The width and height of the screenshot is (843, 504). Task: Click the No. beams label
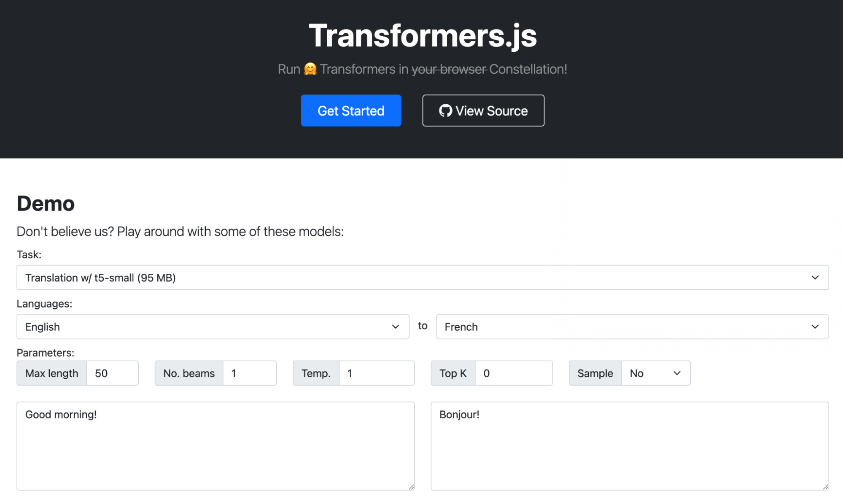tap(189, 373)
